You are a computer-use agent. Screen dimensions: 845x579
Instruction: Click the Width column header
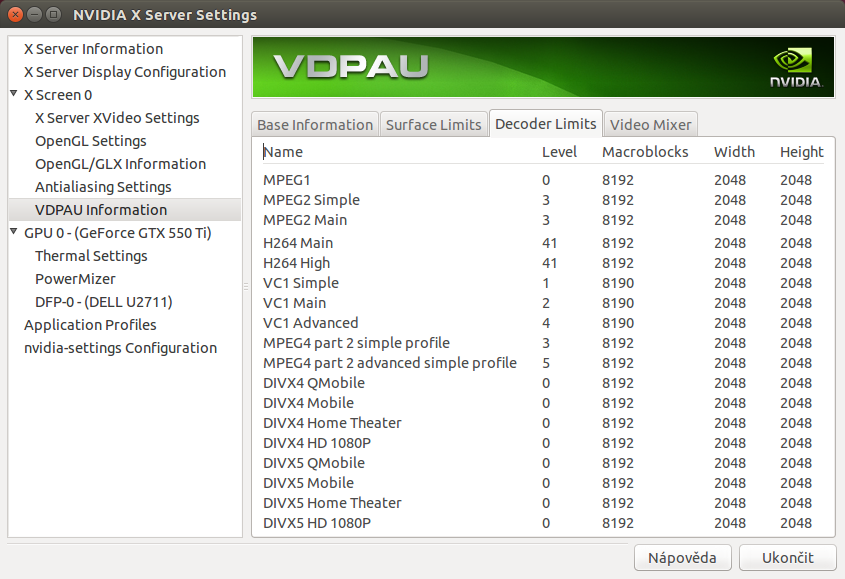pyautogui.click(x=734, y=152)
